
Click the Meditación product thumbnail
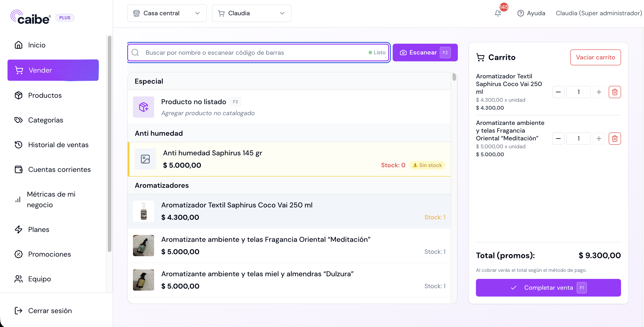(144, 246)
